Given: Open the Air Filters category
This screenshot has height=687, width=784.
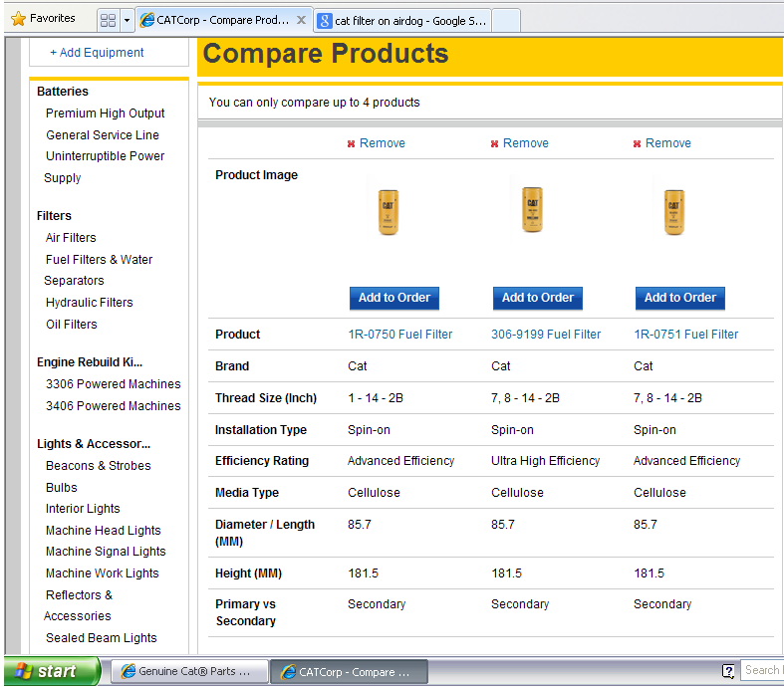Looking at the screenshot, I should point(71,238).
